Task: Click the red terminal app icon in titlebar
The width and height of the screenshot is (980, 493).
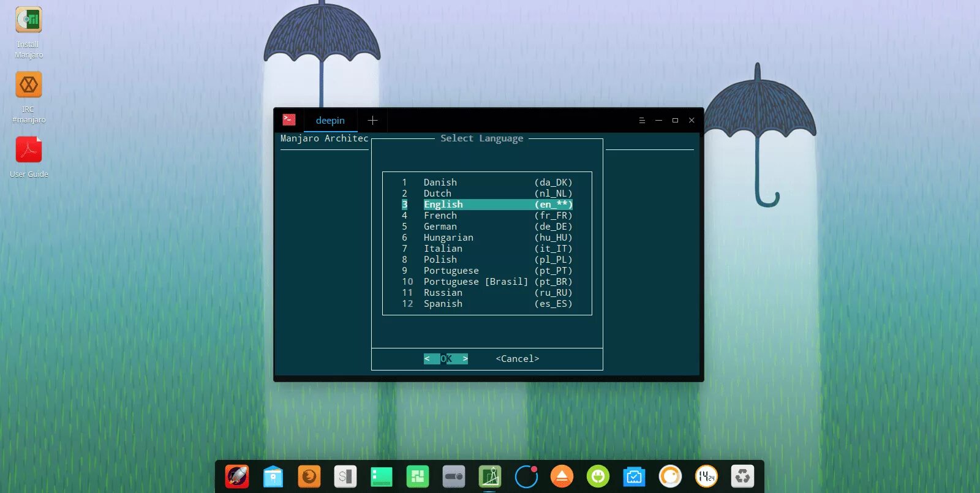Action: pyautogui.click(x=289, y=120)
